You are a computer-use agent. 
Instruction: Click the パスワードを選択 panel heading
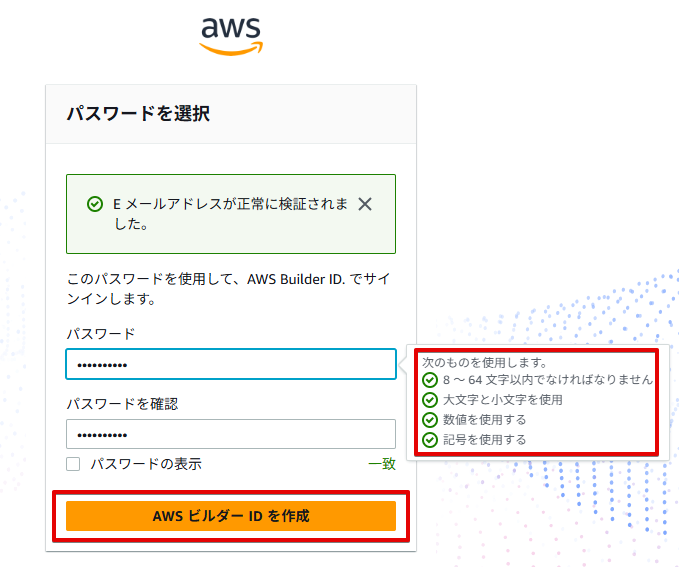coord(138,114)
